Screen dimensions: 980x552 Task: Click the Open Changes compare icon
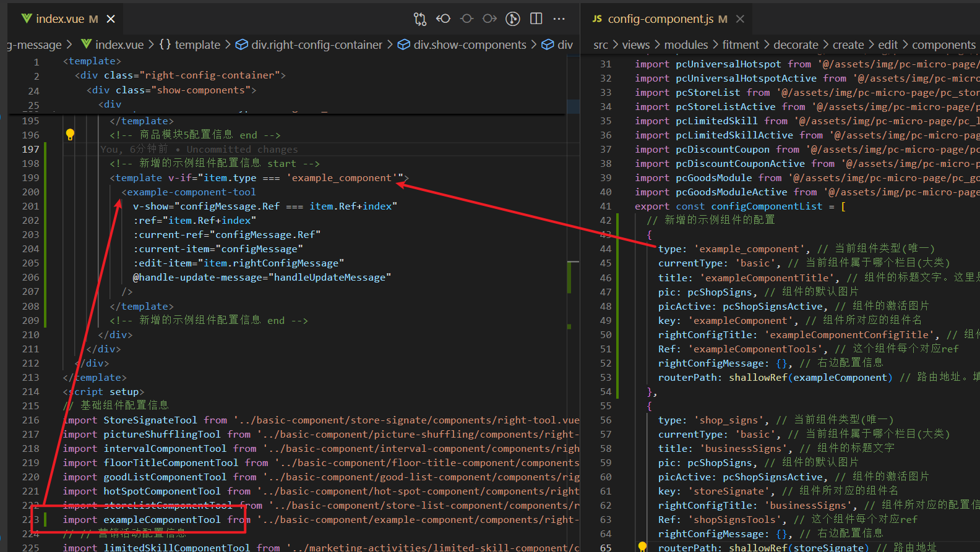(420, 19)
